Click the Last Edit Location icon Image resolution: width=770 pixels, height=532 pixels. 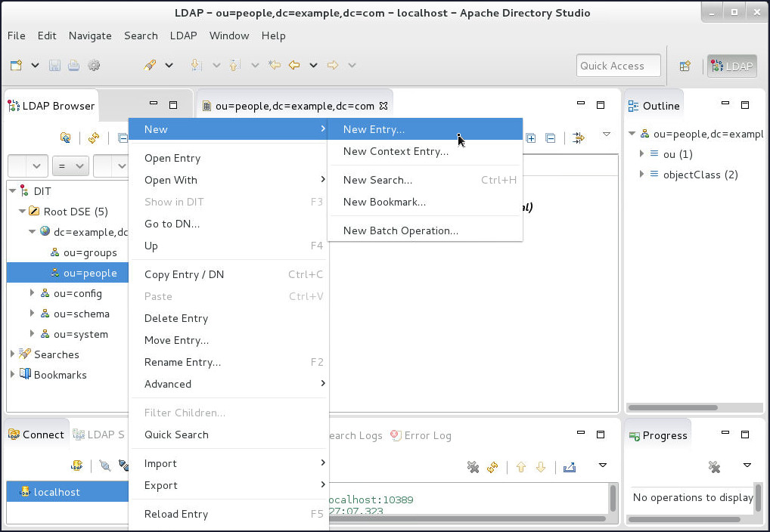click(275, 65)
